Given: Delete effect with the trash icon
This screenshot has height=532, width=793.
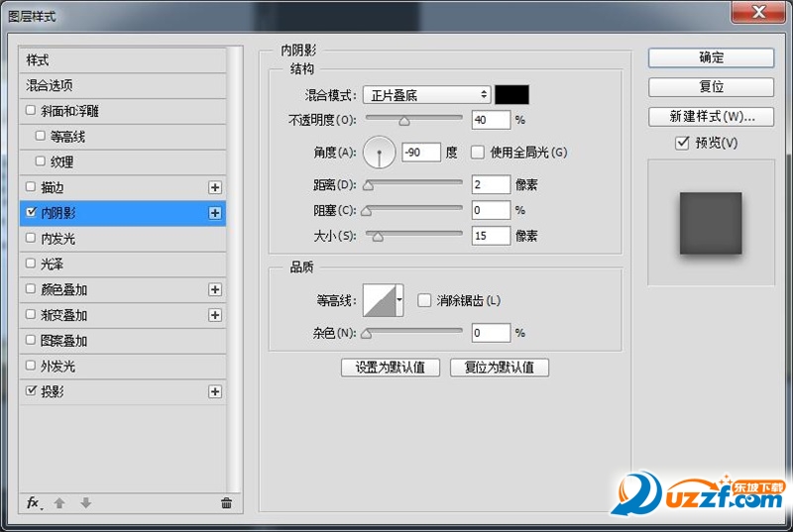Looking at the screenshot, I should click(x=226, y=502).
